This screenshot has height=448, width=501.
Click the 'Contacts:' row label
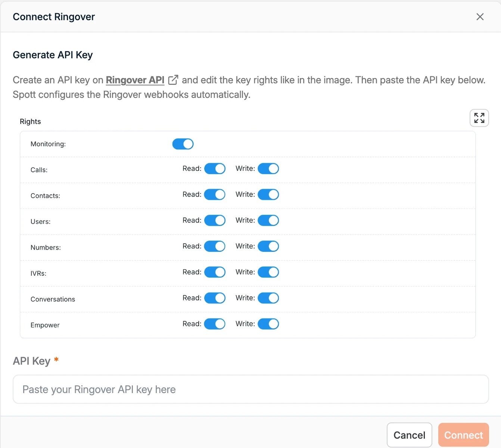[x=45, y=195]
